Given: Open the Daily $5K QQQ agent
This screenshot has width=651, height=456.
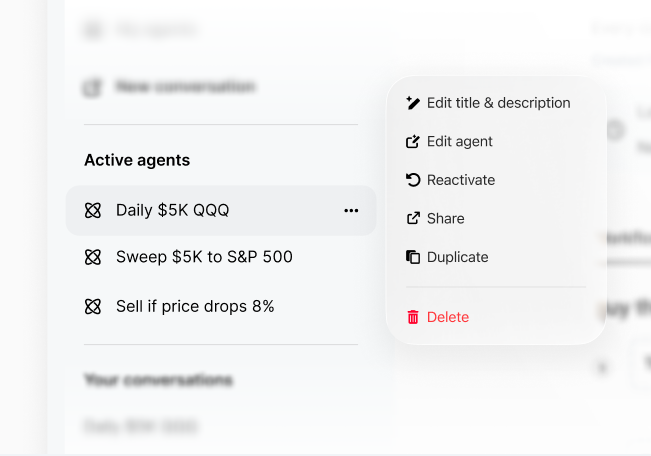Looking at the screenshot, I should [173, 210].
